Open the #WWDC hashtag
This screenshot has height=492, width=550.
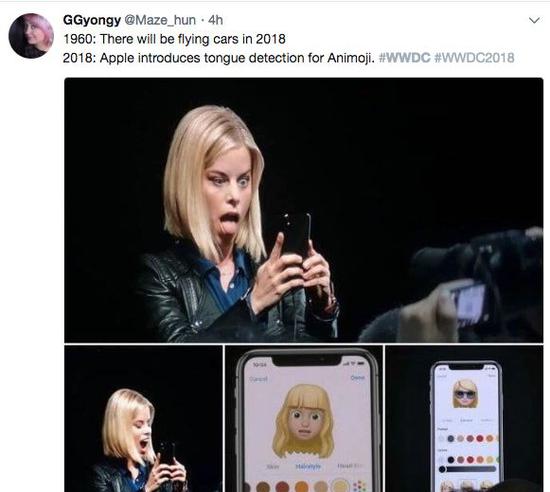[x=405, y=58]
